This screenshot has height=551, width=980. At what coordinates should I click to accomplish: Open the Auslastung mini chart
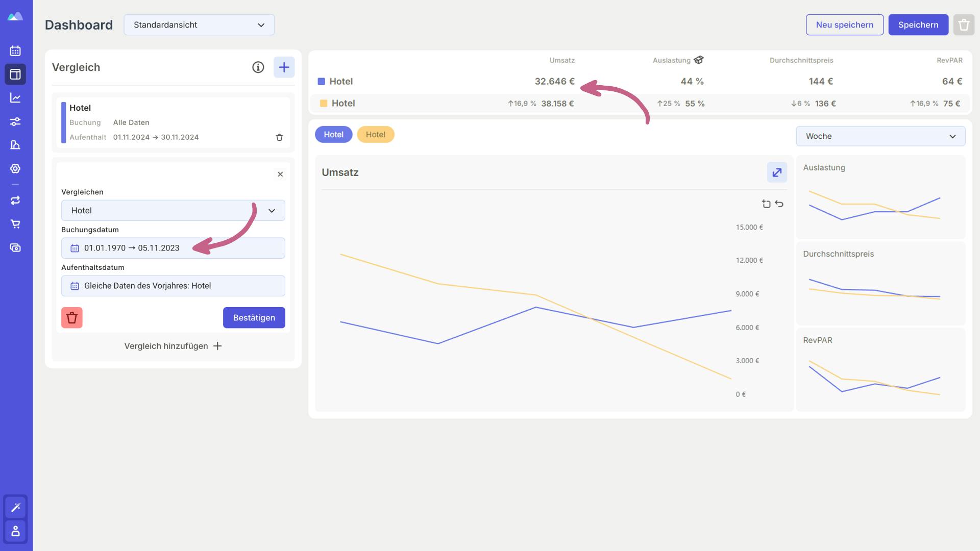point(880,197)
